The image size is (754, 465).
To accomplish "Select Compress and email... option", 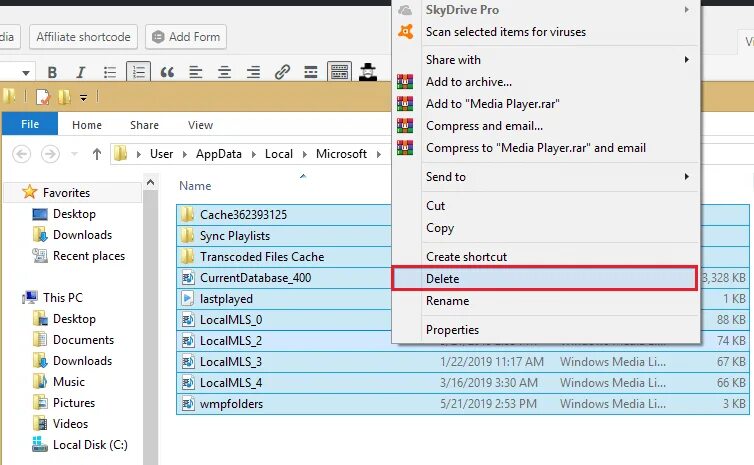I will [545, 126].
